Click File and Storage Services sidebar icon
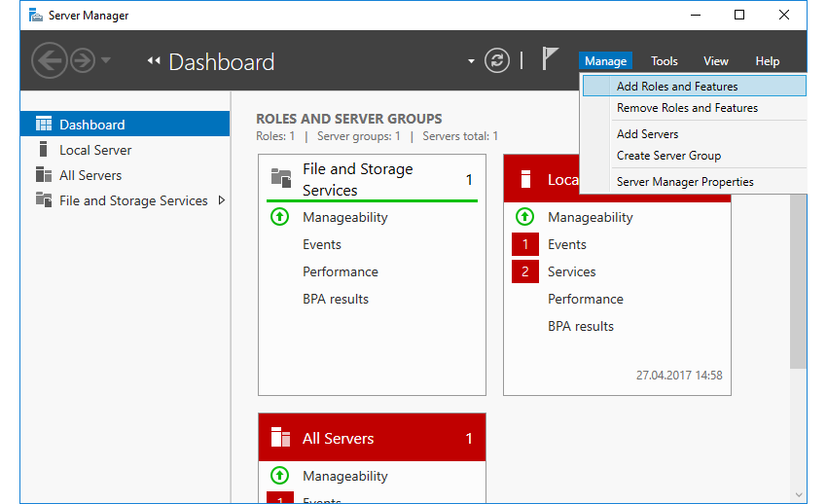This screenshot has height=504, width=827. tap(43, 199)
